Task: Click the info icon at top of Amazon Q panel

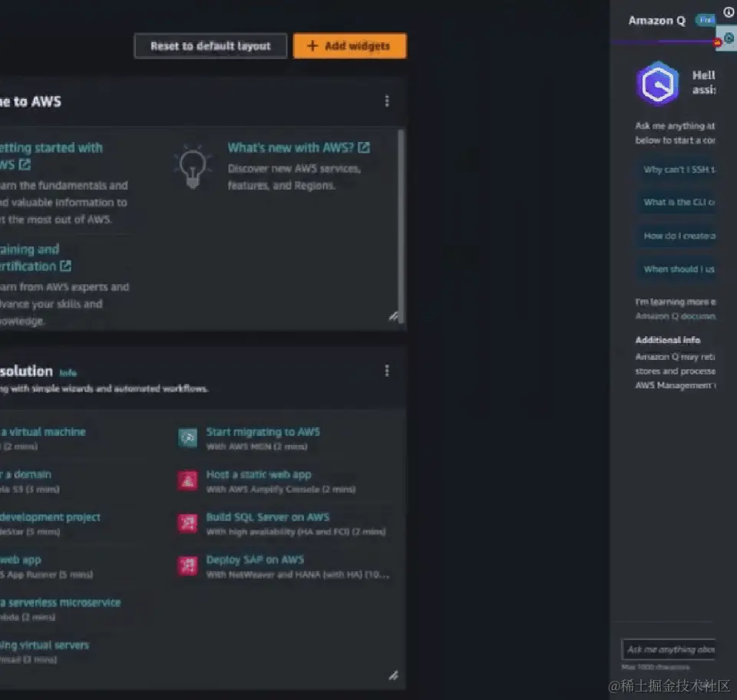Action: (729, 12)
